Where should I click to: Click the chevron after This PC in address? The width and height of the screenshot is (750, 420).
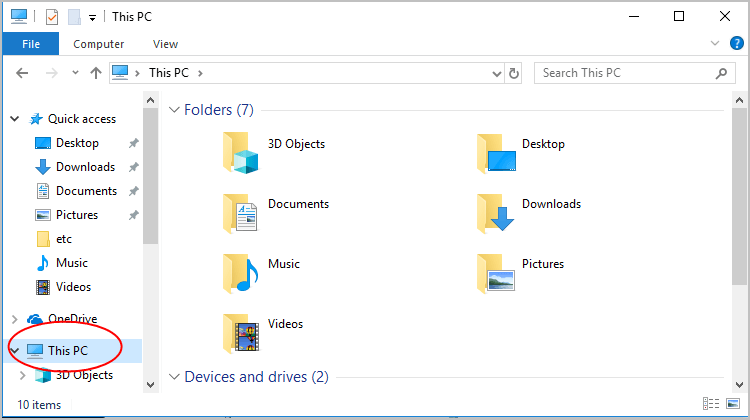pyautogui.click(x=200, y=73)
